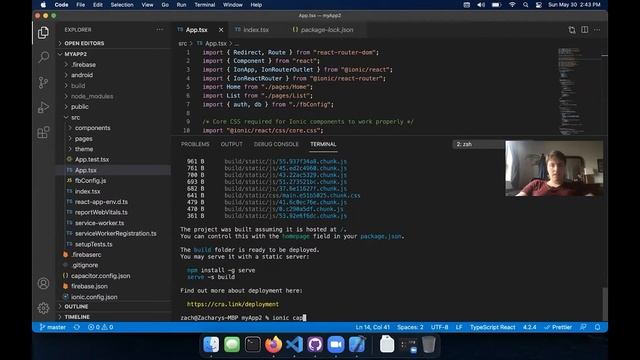
Task: Open the Source Control view
Action: [43, 82]
